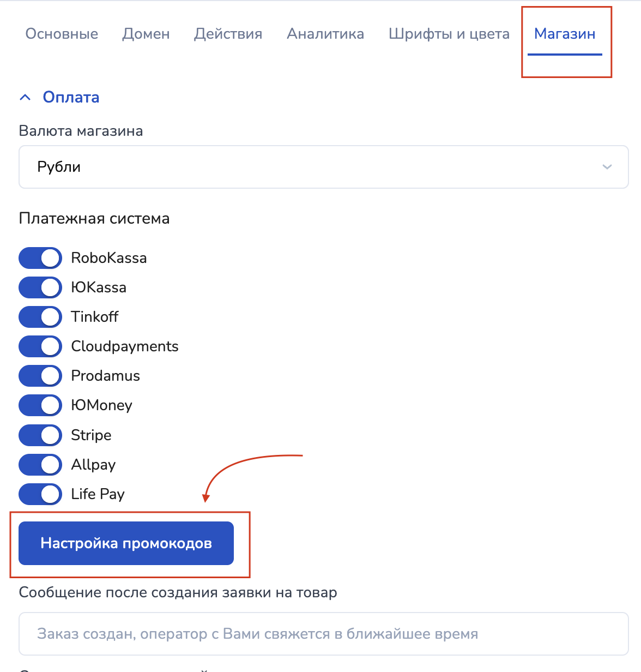
Task: Click the dropdown arrow next to Рубли
Action: tap(607, 167)
